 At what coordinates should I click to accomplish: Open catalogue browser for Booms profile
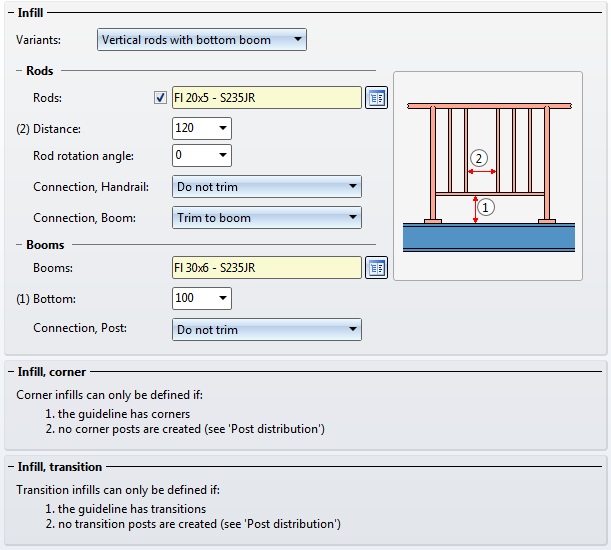[x=376, y=268]
